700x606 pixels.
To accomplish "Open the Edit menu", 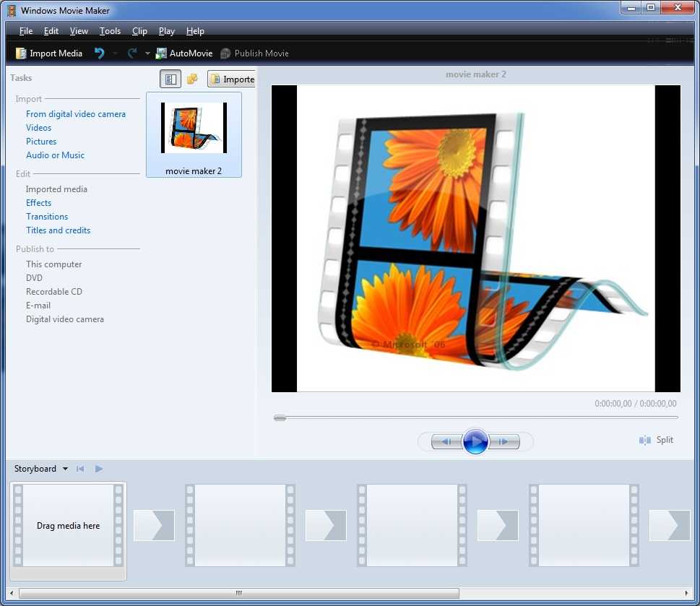I will (x=51, y=31).
